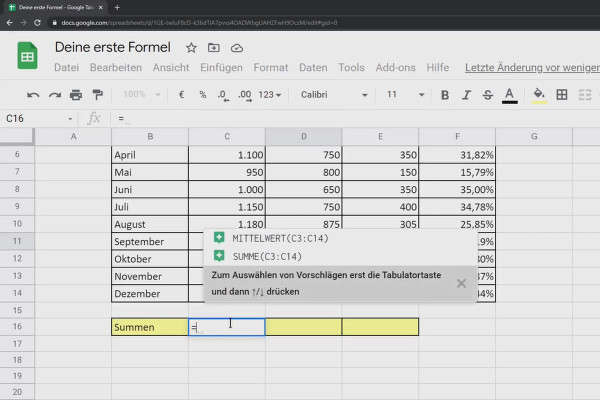Click the Google Sheets home logo
Image resolution: width=600 pixels, height=400 pixels.
point(27,56)
